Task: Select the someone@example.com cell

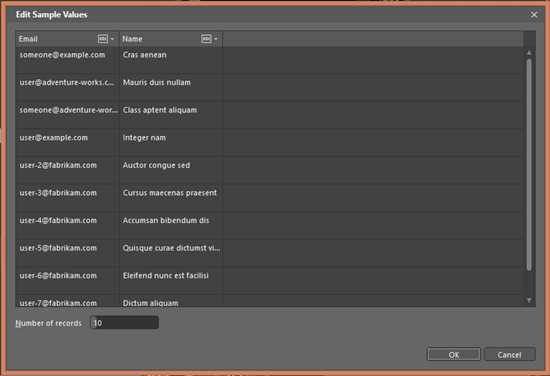Action: tap(67, 60)
